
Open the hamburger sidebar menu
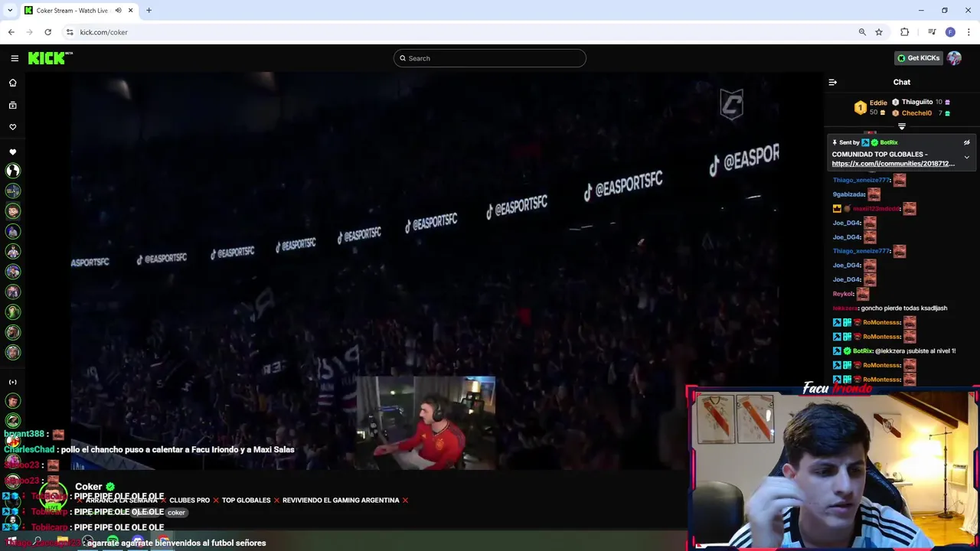click(x=15, y=58)
